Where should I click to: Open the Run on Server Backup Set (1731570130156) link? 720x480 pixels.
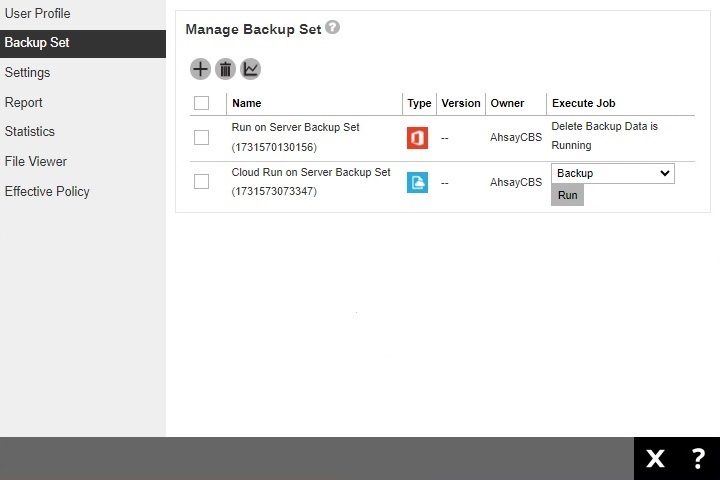tap(295, 137)
